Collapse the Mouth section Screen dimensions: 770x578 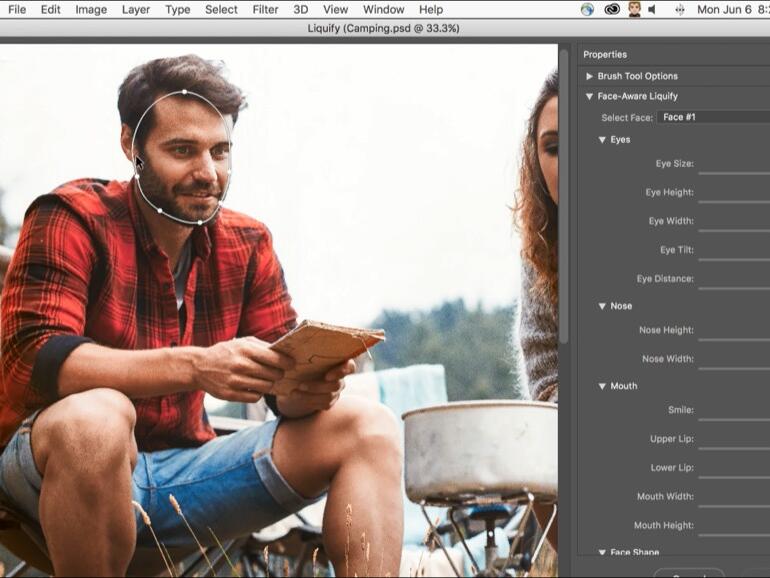[602, 386]
